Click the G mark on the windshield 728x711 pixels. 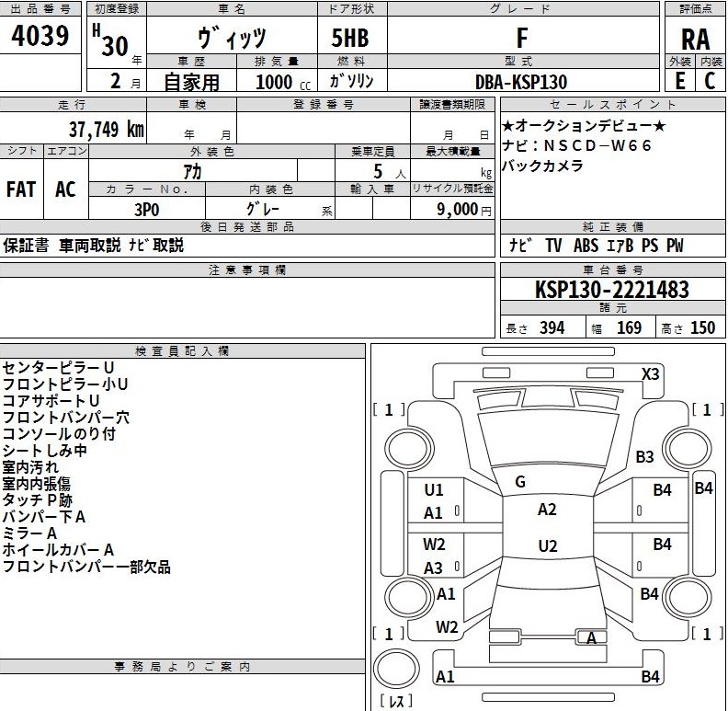[519, 482]
